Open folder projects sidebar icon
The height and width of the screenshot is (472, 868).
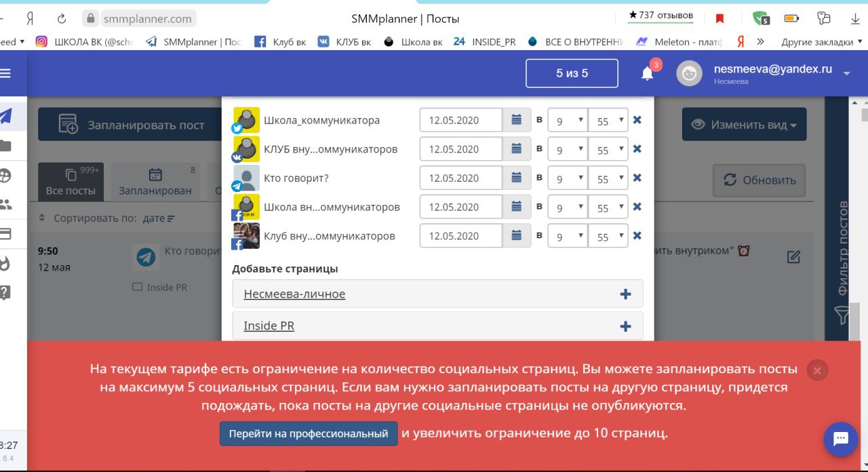[5, 145]
